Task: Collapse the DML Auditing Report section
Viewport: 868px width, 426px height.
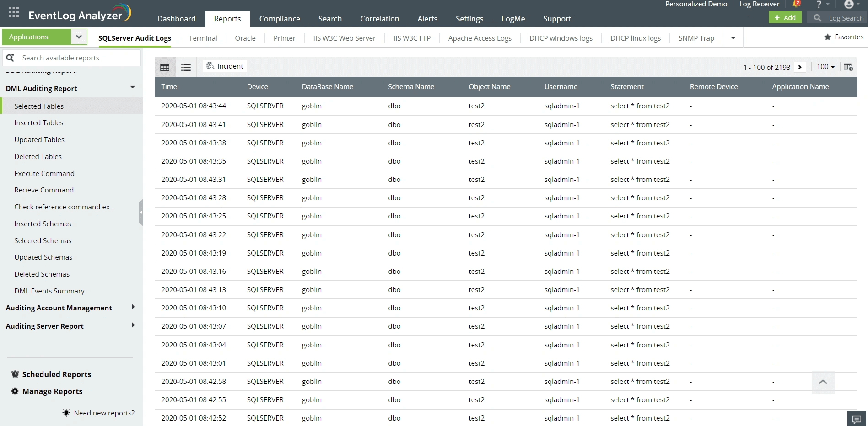Action: click(133, 87)
